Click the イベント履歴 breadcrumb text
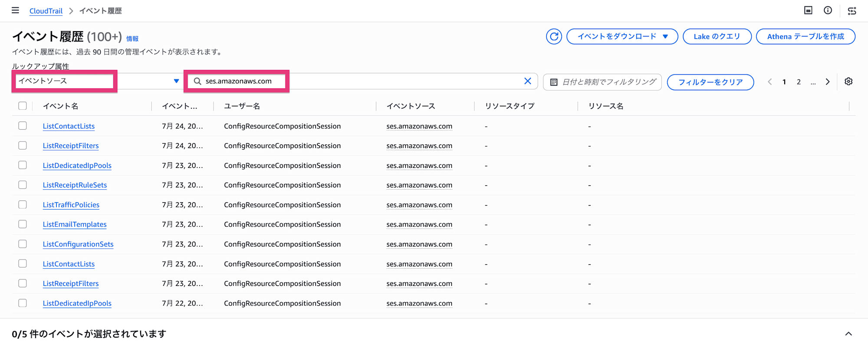 point(100,11)
